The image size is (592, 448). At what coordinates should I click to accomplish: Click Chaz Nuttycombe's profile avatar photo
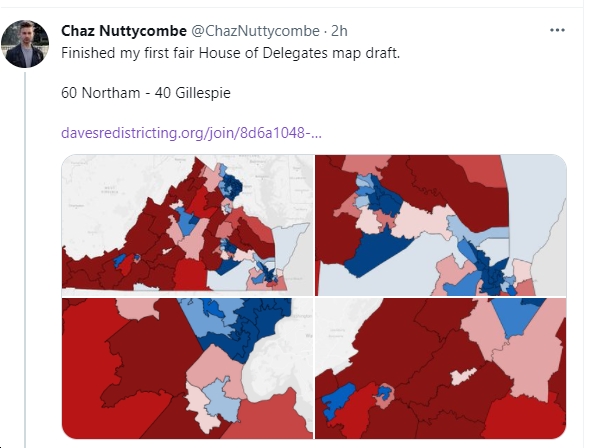pos(25,44)
